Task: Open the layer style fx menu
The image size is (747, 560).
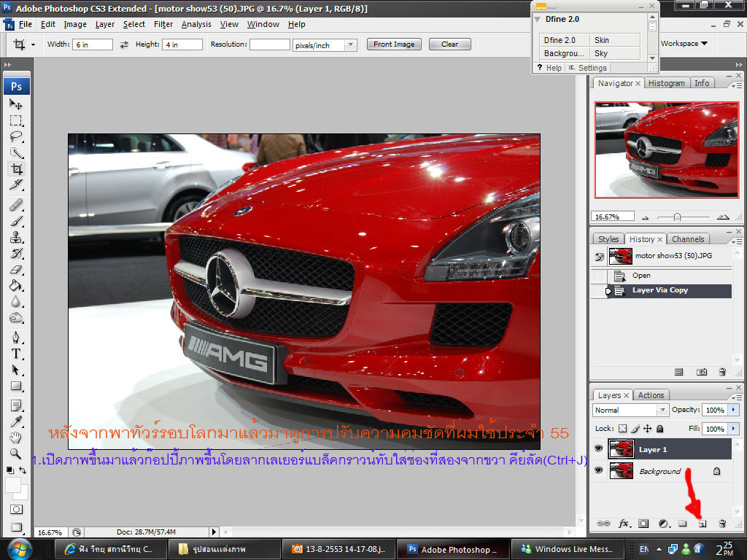Action: (624, 524)
